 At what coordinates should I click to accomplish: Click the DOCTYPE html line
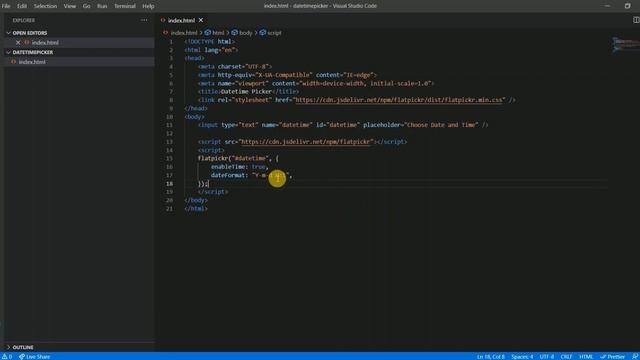(209, 42)
